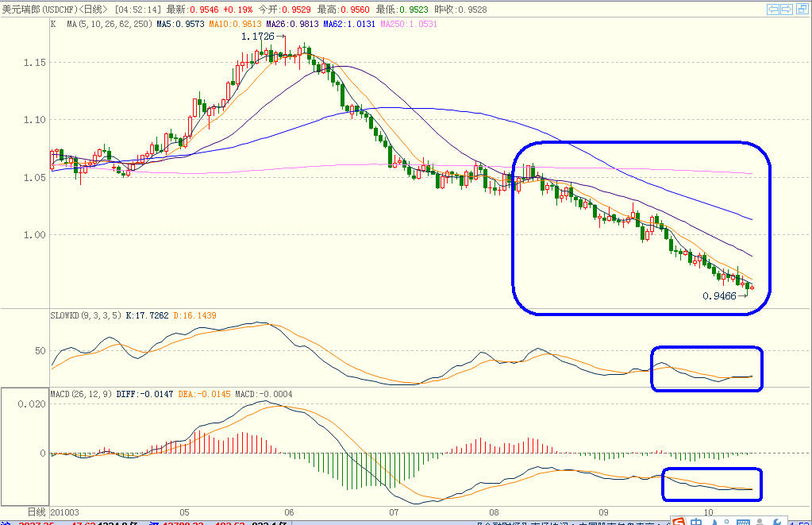Click the timestamp [04:52:14]
Viewport: 812px width, 525px height.
coord(138,10)
